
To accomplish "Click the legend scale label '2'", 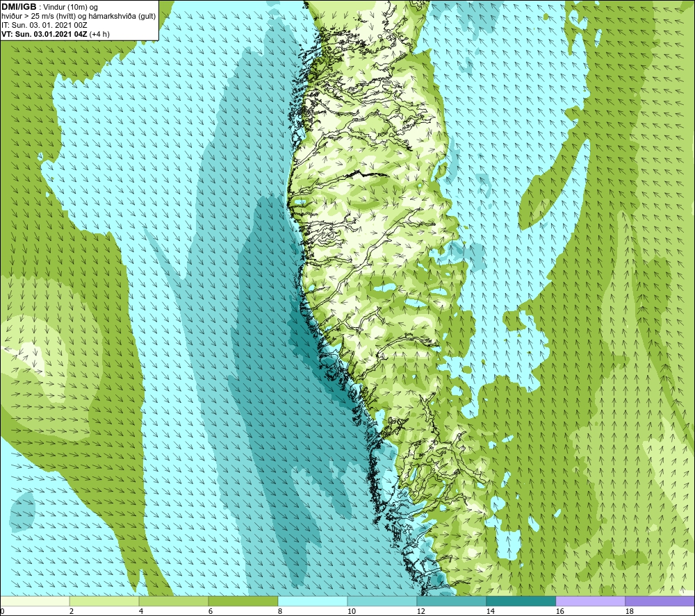I will [x=72, y=612].
